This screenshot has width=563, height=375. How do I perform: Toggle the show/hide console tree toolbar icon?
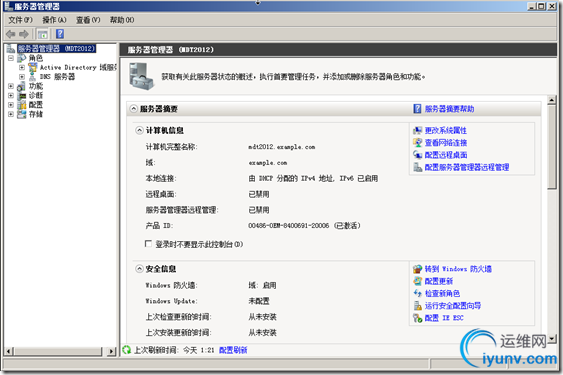pyautogui.click(x=43, y=34)
